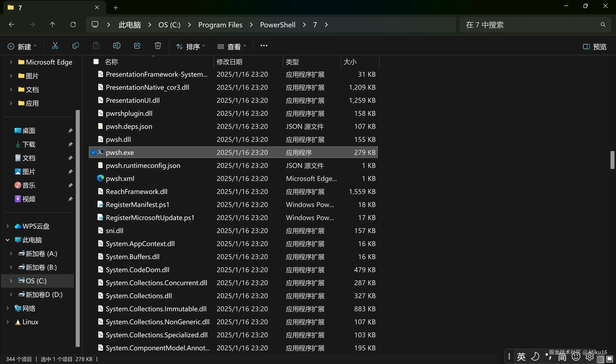
Task: Select the pwsh.dll file
Action: [233, 139]
